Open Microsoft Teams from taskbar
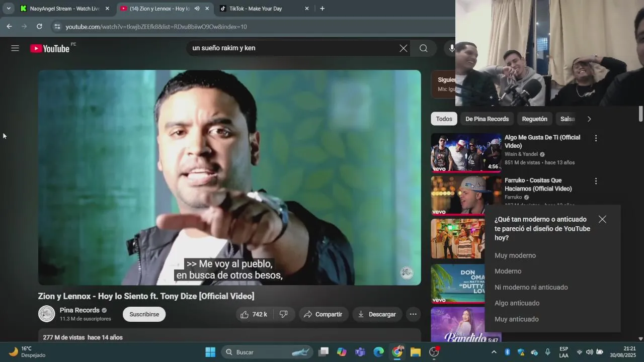This screenshot has height=362, width=644. click(x=360, y=352)
